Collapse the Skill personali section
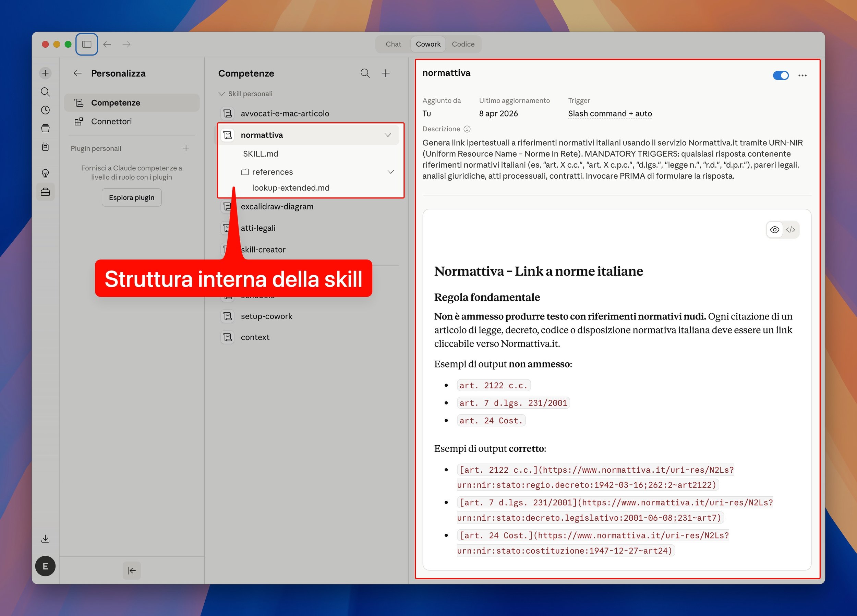 pyautogui.click(x=222, y=94)
